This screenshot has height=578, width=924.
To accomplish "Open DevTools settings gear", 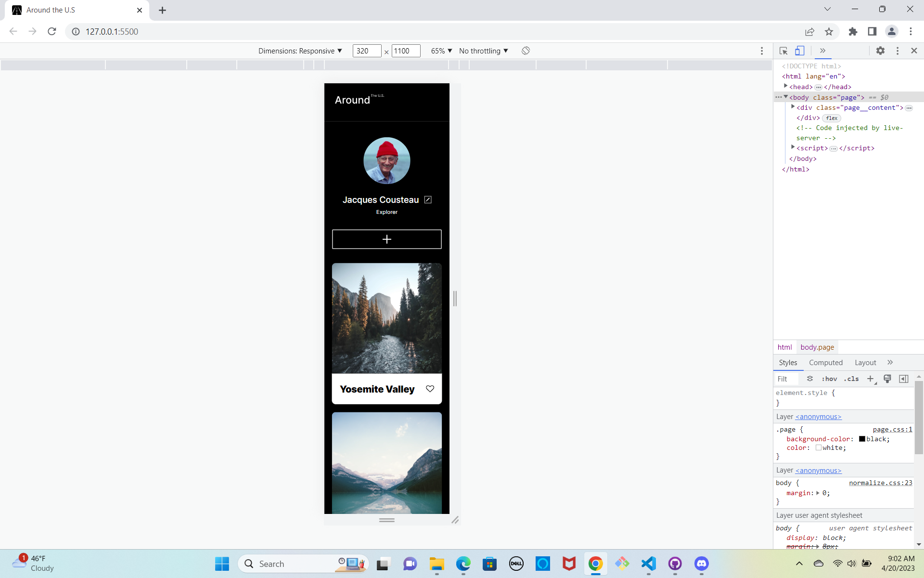I will (x=880, y=51).
